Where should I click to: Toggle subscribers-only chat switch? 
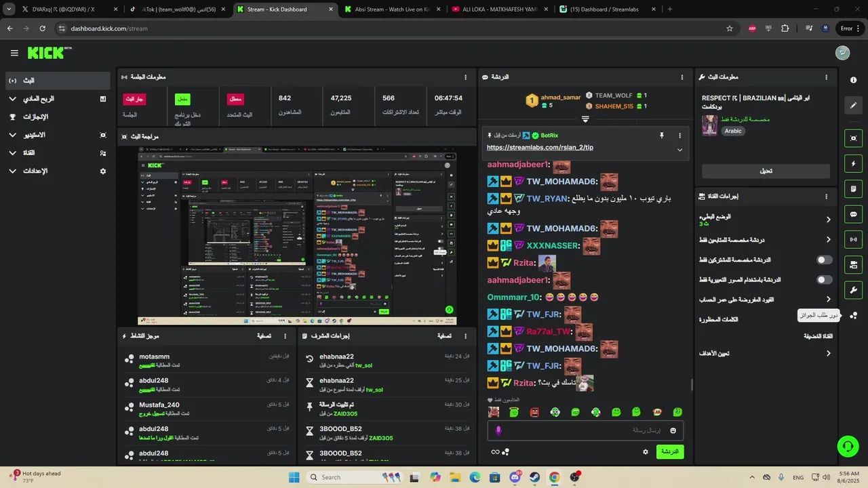point(824,260)
